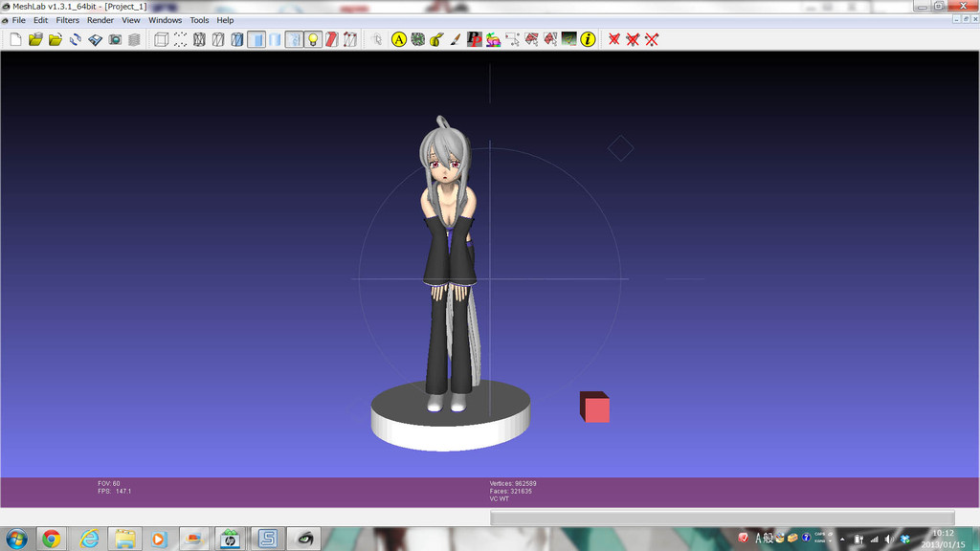Click the New Empty Project icon

(x=15, y=40)
